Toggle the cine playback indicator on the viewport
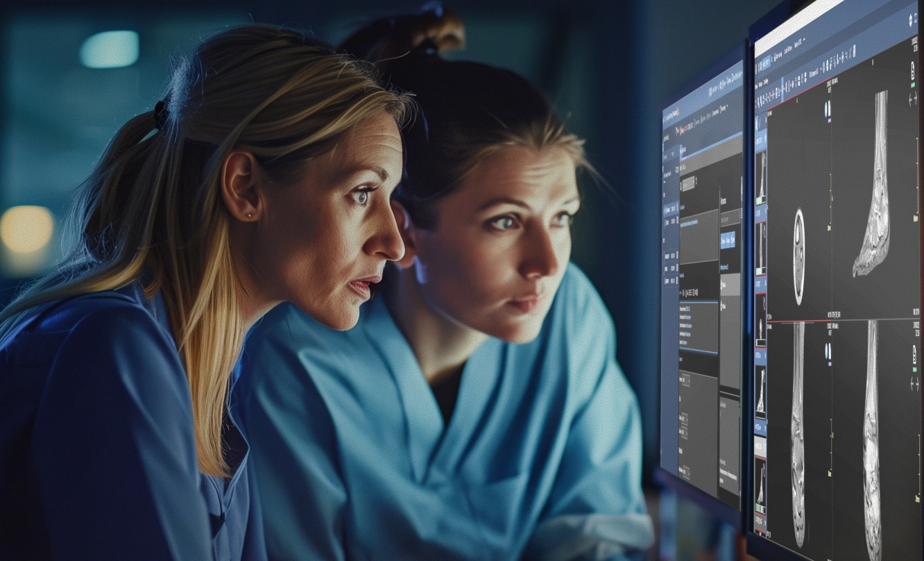The image size is (924, 561). coord(825,106)
